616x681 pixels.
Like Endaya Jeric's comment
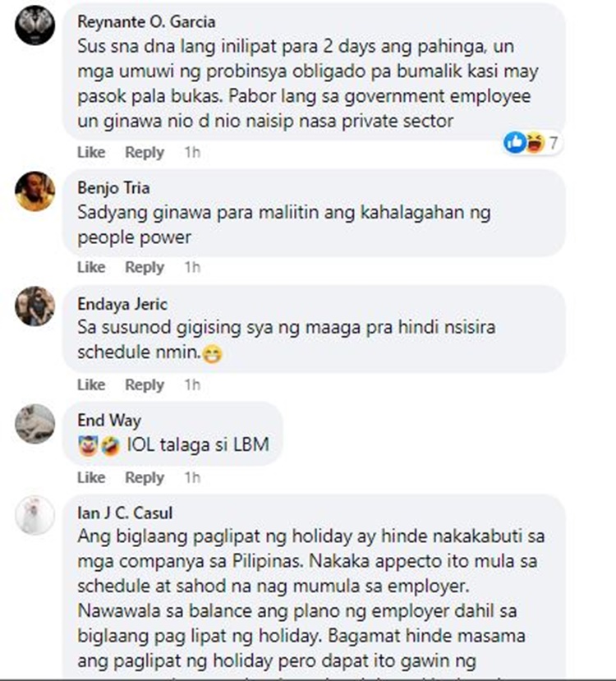91,384
